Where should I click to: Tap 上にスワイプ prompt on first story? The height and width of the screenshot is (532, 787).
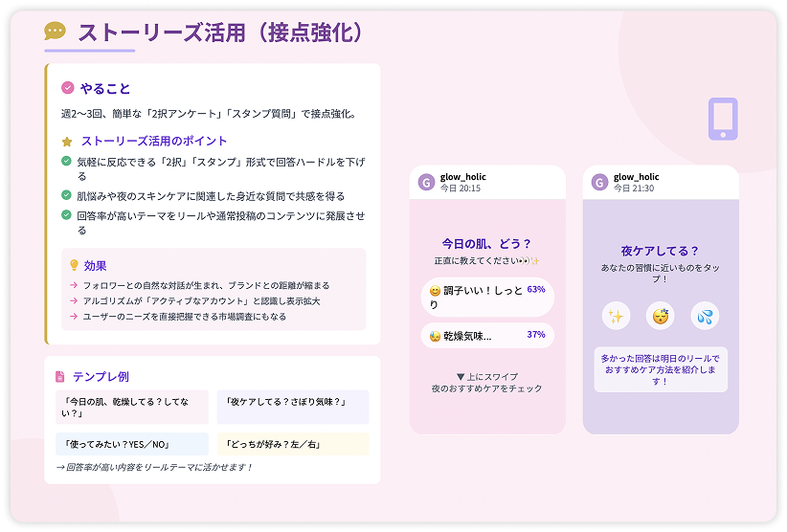coord(487,377)
